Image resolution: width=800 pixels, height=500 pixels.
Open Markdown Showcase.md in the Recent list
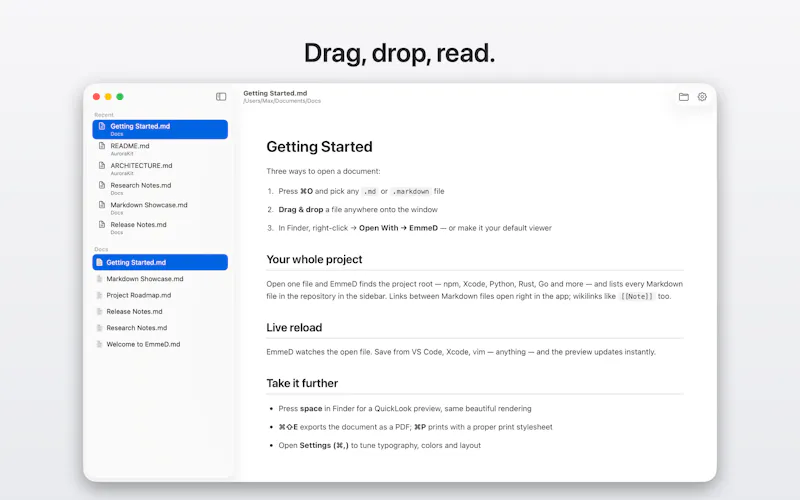click(x=160, y=208)
